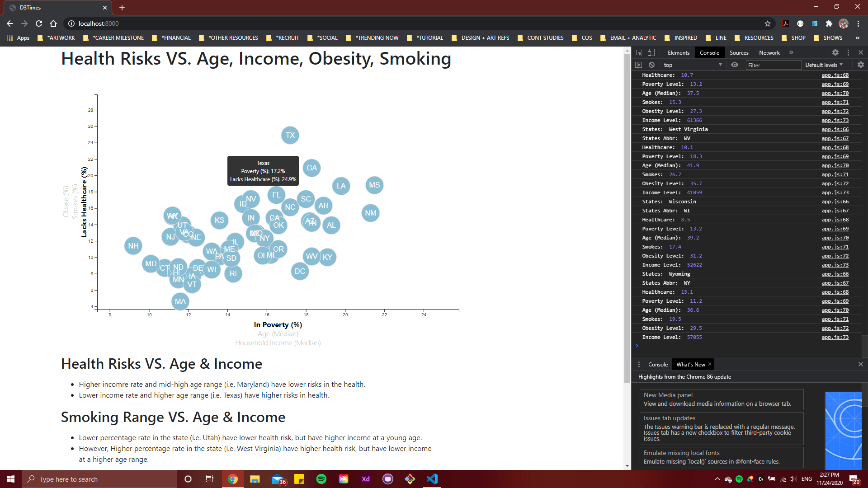This screenshot has width=868, height=488.
Task: Show more DevTools tabs chevron
Action: [x=791, y=53]
